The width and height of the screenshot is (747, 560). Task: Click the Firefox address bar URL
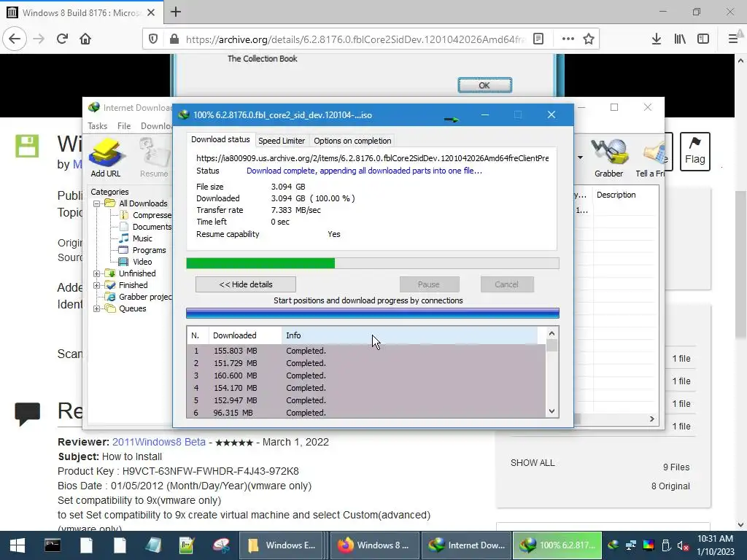click(x=354, y=39)
